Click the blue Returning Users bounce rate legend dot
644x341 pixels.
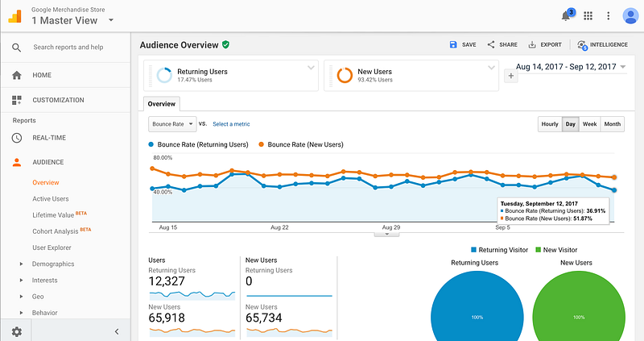click(x=151, y=144)
